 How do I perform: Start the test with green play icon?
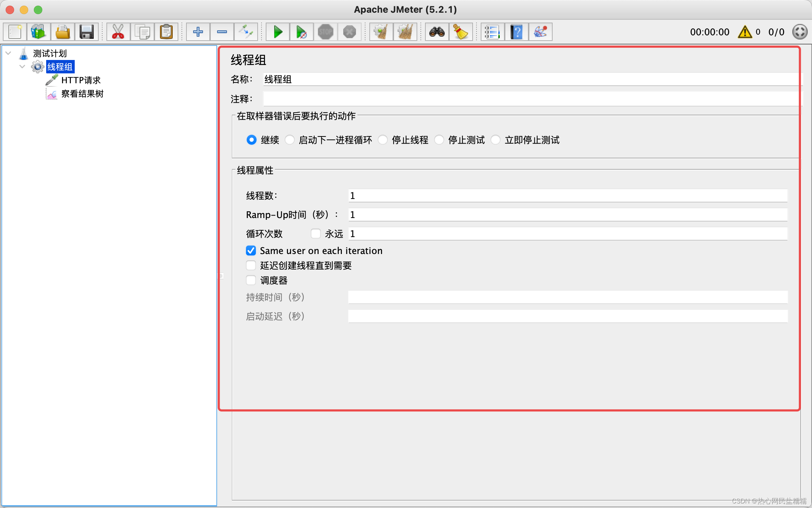[278, 32]
